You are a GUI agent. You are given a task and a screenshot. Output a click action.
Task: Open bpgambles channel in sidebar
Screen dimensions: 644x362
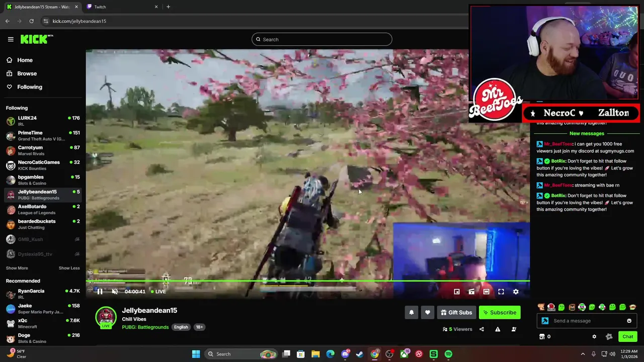tap(43, 179)
